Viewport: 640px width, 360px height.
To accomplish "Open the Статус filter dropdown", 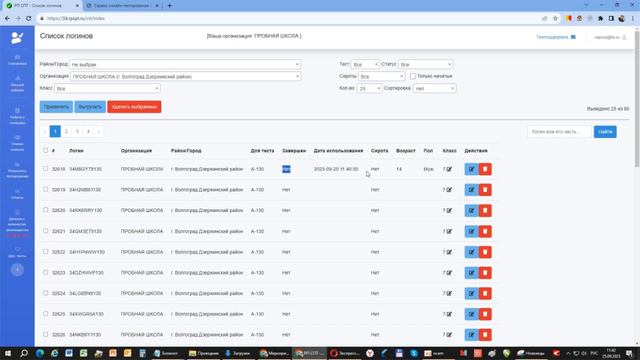I will (x=425, y=64).
